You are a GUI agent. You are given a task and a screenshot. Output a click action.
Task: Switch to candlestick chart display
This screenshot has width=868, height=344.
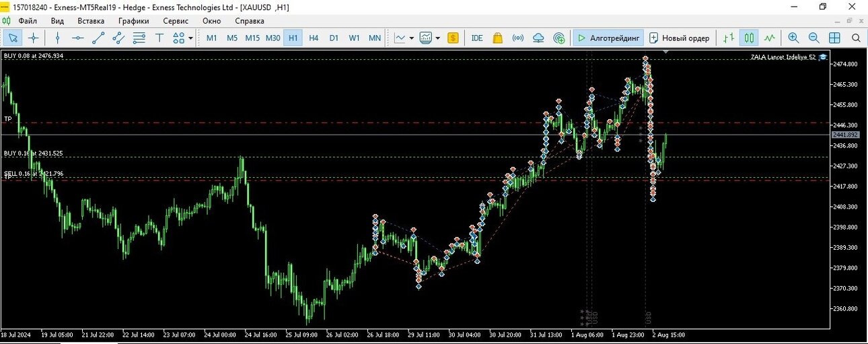click(x=749, y=38)
